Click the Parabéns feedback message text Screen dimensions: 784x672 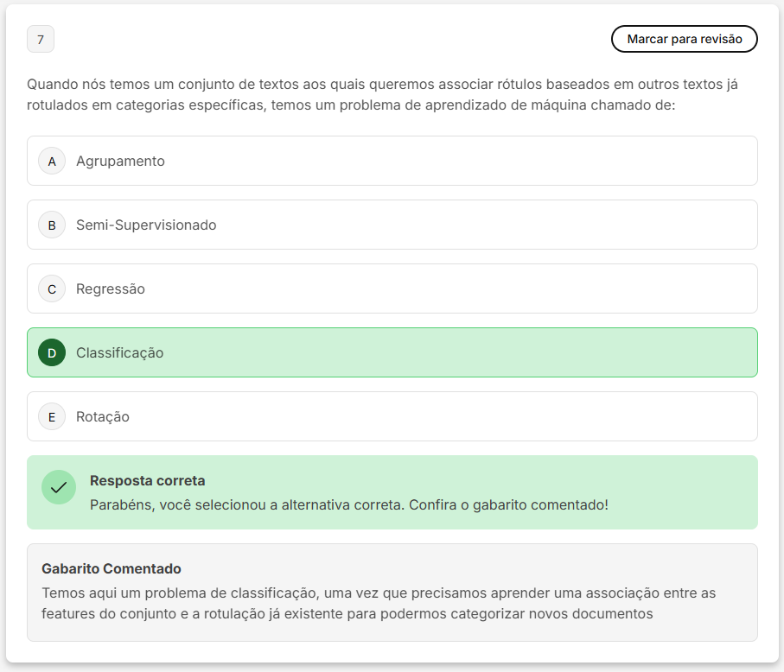point(349,504)
